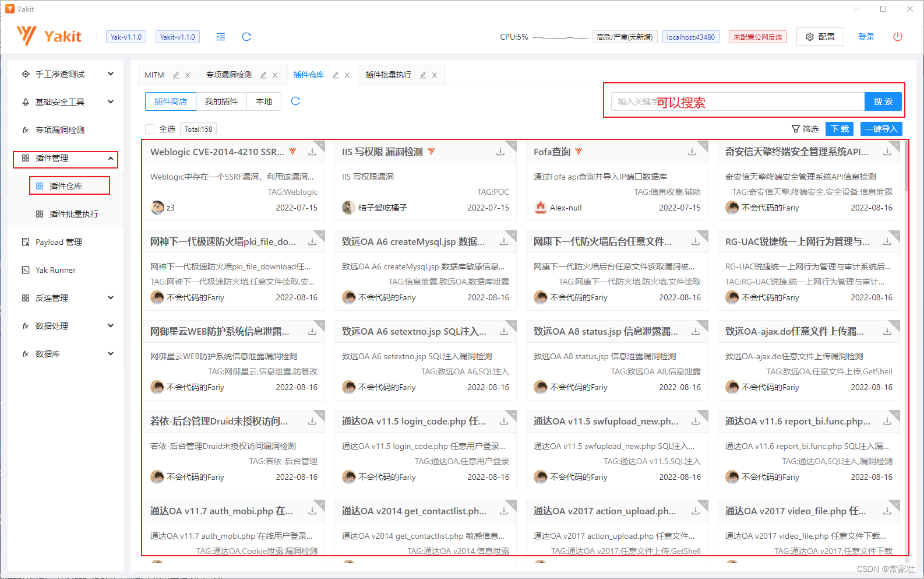
Task: Click author 桔子爱吃橘子 on the IIS card
Action: 383,208
